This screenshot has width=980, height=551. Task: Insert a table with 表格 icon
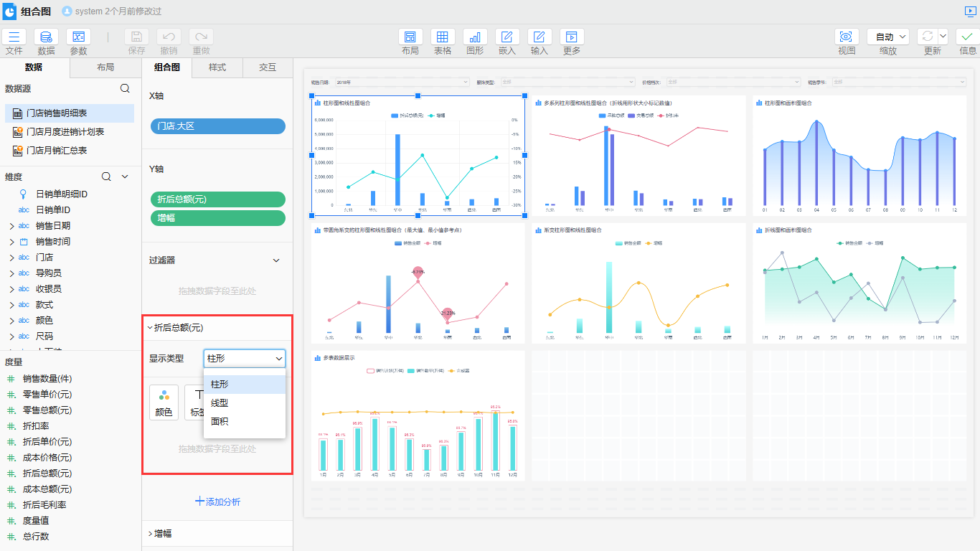[x=443, y=37]
